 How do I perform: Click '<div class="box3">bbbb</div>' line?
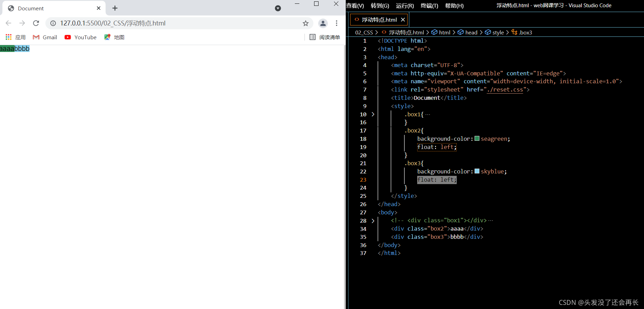click(x=437, y=237)
